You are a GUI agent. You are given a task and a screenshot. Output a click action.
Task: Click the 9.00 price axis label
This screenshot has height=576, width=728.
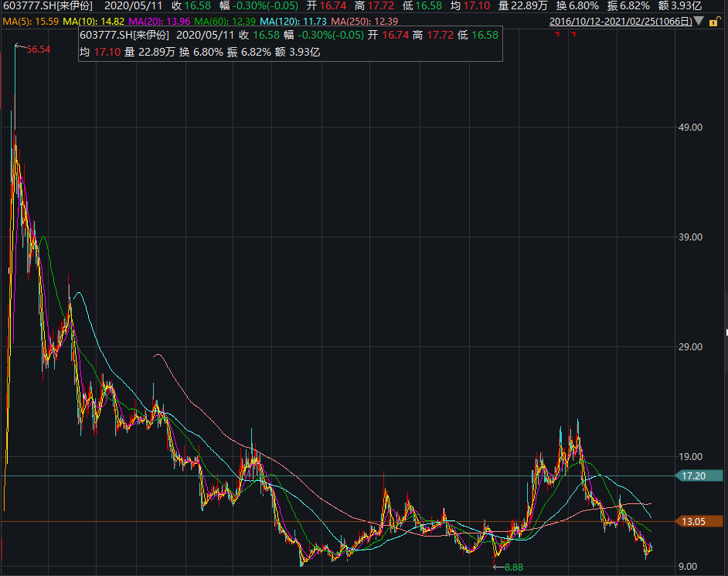[688, 566]
